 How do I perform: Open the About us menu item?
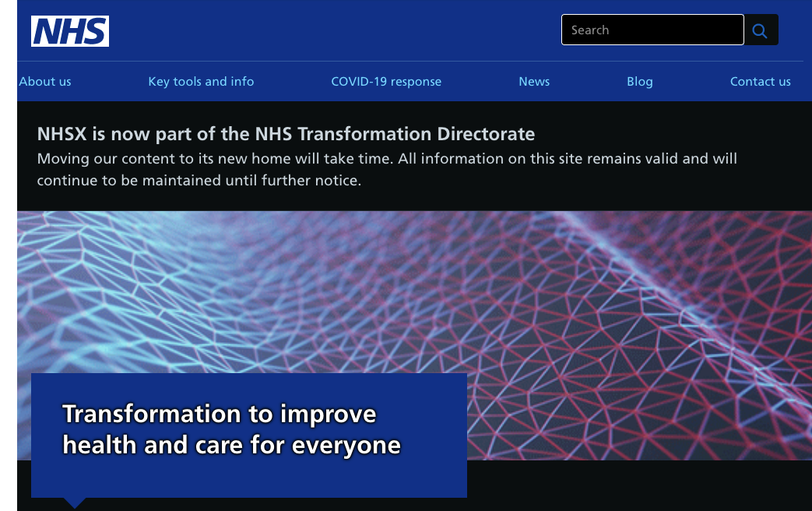point(45,81)
